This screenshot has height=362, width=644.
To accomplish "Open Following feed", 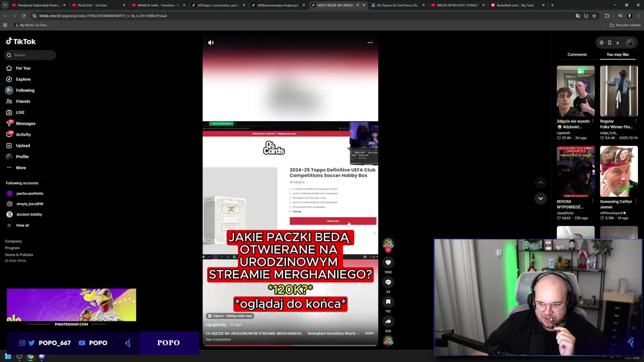I will [x=20, y=90].
